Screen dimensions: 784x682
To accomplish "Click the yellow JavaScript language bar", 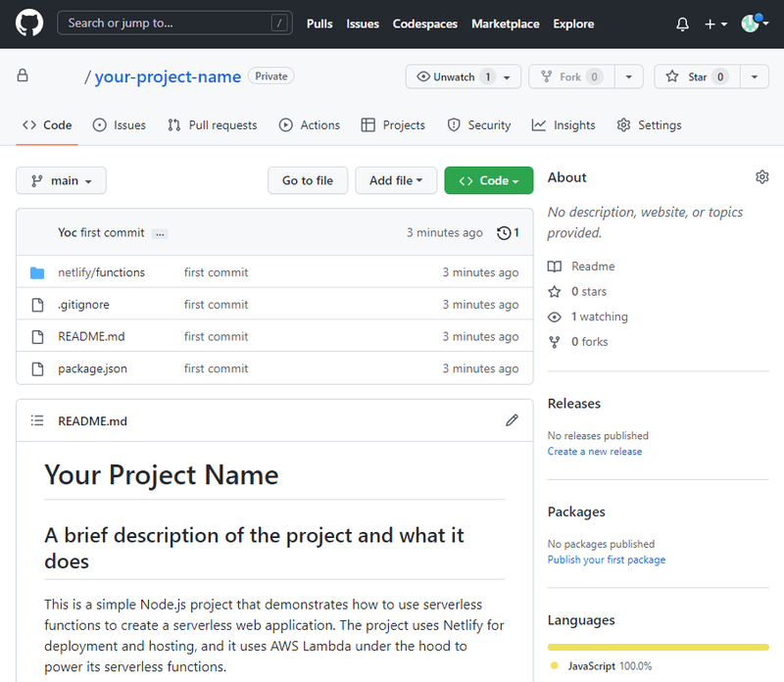I will pos(657,647).
